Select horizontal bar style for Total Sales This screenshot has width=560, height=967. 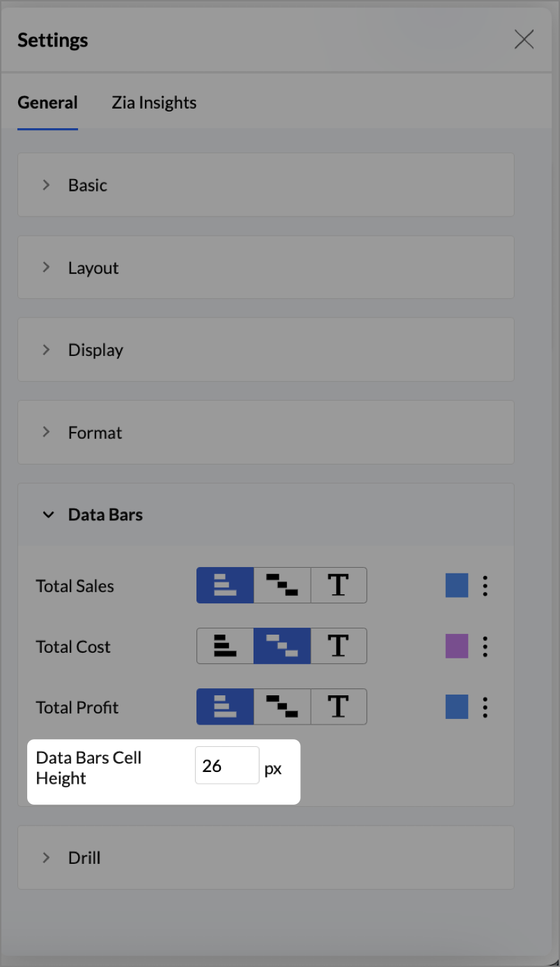pos(225,585)
